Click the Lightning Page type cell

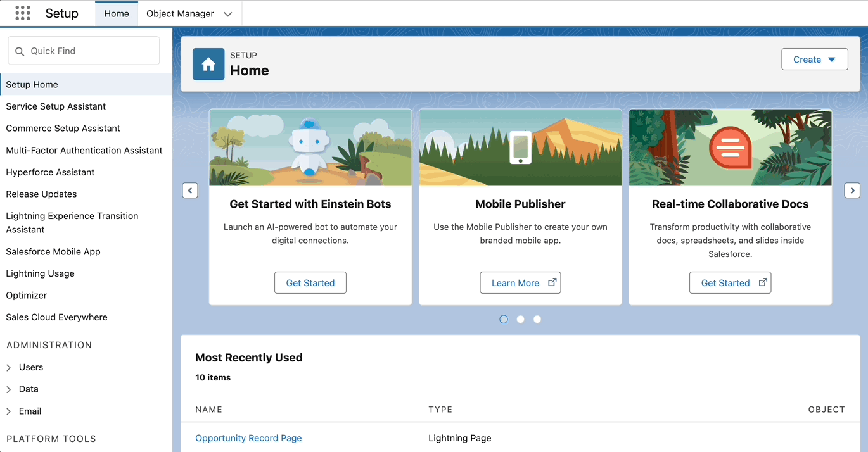tap(459, 438)
